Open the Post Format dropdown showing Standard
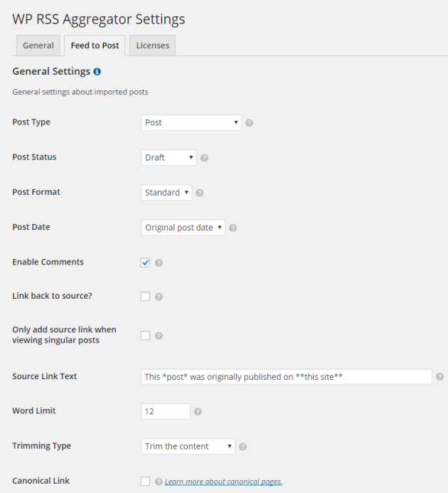This screenshot has height=493, width=448. click(166, 192)
